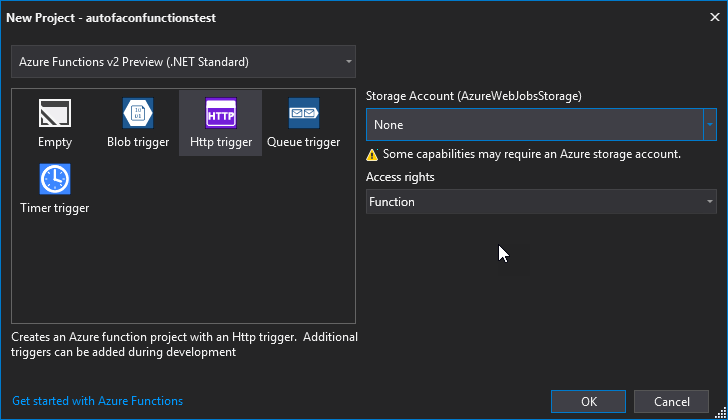Select the purple HTTP trigger icon

pyautogui.click(x=221, y=113)
